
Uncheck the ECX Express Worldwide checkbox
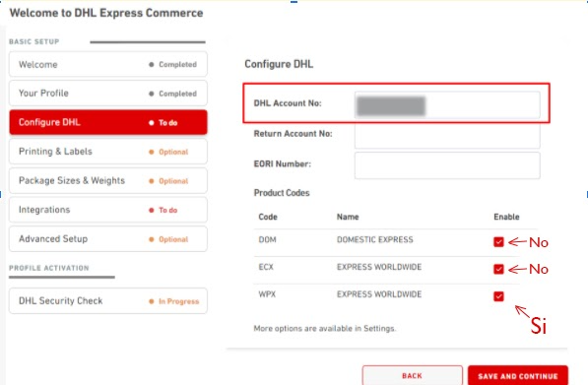click(x=498, y=269)
